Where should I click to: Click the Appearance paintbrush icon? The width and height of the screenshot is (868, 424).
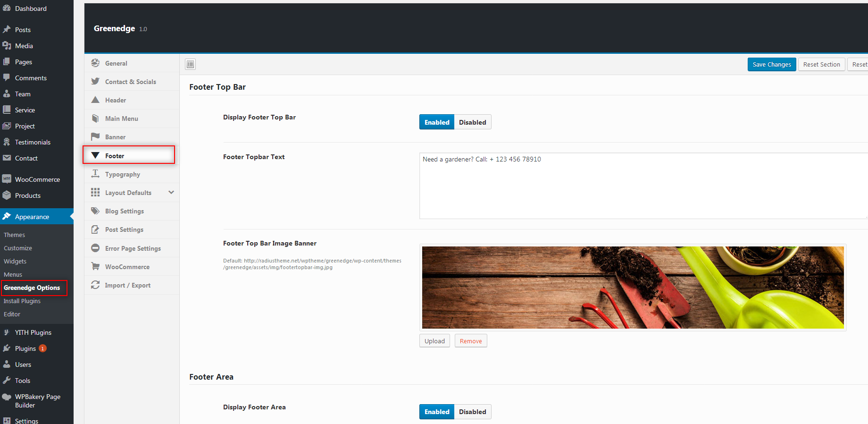pos(7,216)
